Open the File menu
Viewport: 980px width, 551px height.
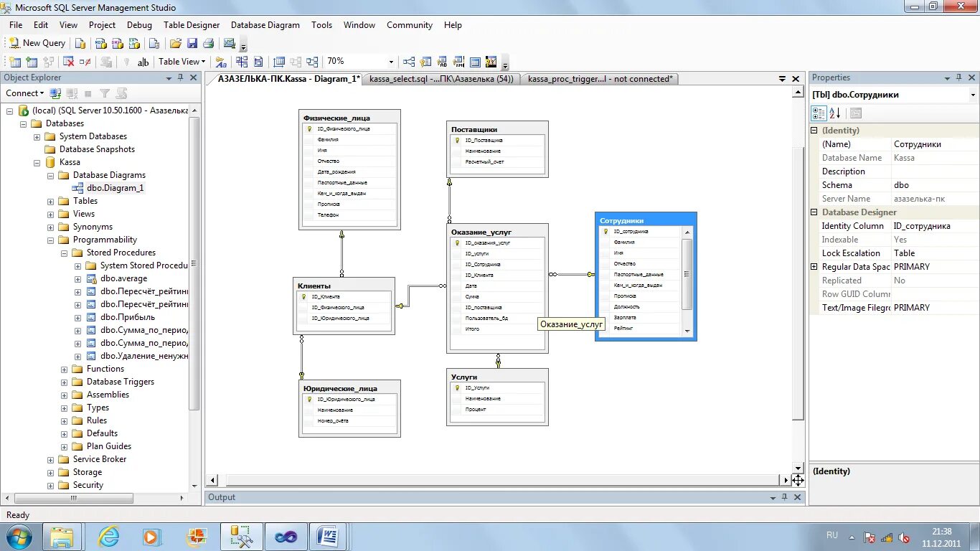tap(16, 24)
